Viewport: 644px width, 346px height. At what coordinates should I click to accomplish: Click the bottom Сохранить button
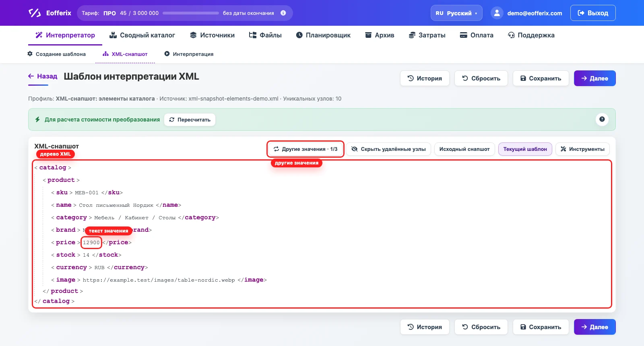point(541,327)
